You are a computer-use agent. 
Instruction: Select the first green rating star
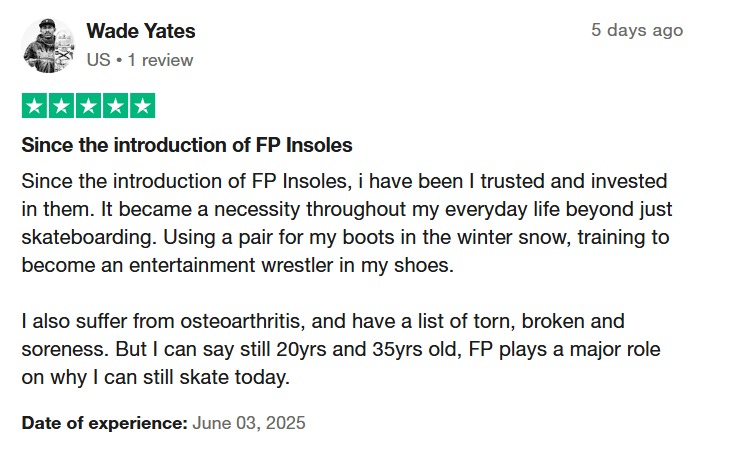tap(35, 106)
